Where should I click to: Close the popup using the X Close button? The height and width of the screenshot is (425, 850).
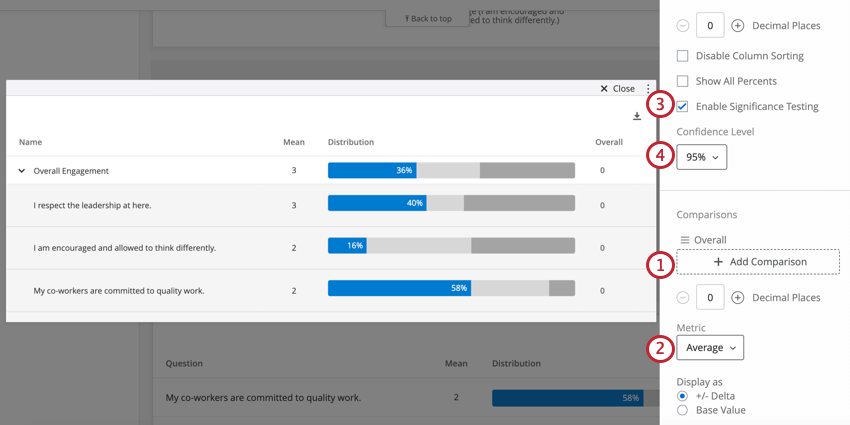point(617,89)
